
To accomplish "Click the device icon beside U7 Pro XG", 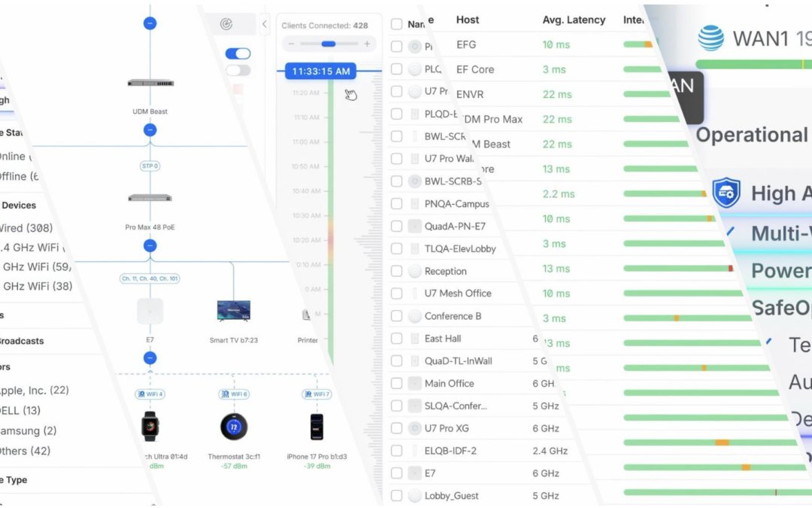I will click(414, 428).
